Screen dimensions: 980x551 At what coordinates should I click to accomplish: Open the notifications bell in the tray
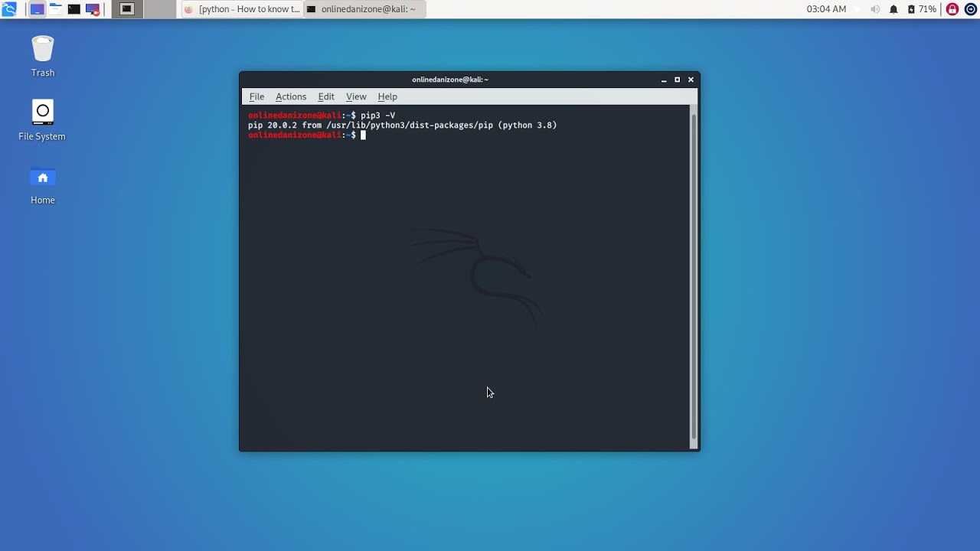pyautogui.click(x=893, y=8)
